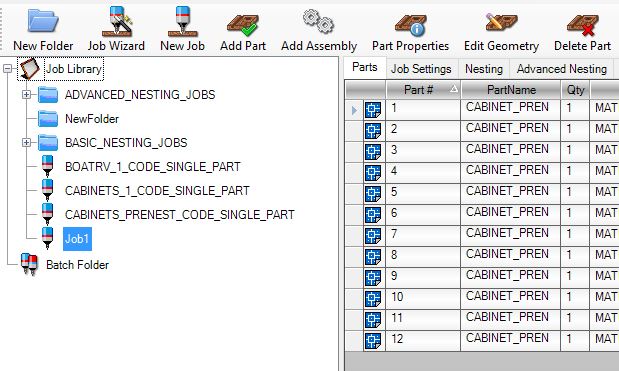Select the CABINETS_PRENEST_CODE_SINGLE_PART job

180,215
